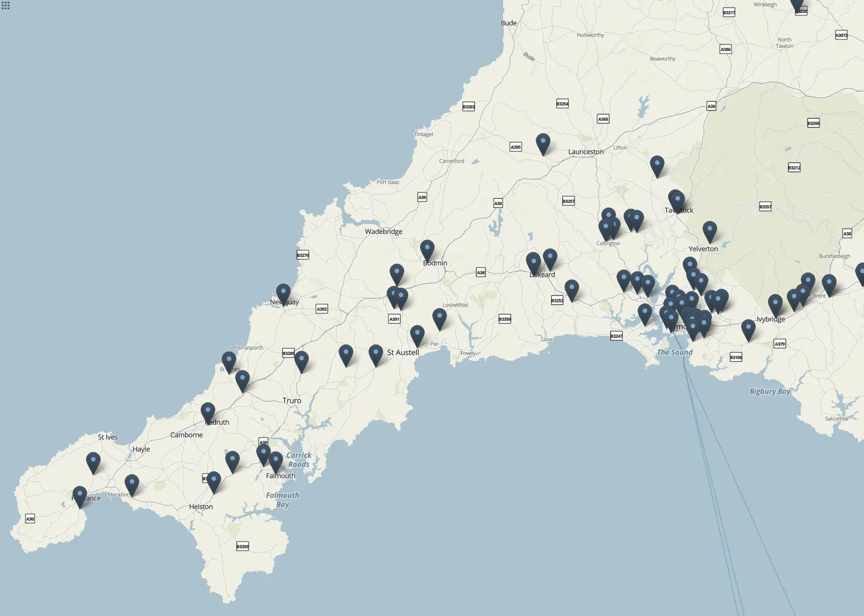864x616 pixels.
Task: Click the A30 road shield near Launceston
Action: point(497,204)
